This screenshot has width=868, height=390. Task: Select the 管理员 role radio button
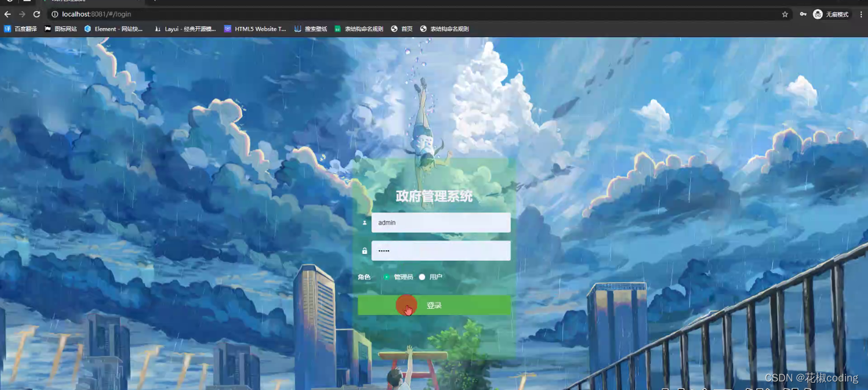[386, 276]
